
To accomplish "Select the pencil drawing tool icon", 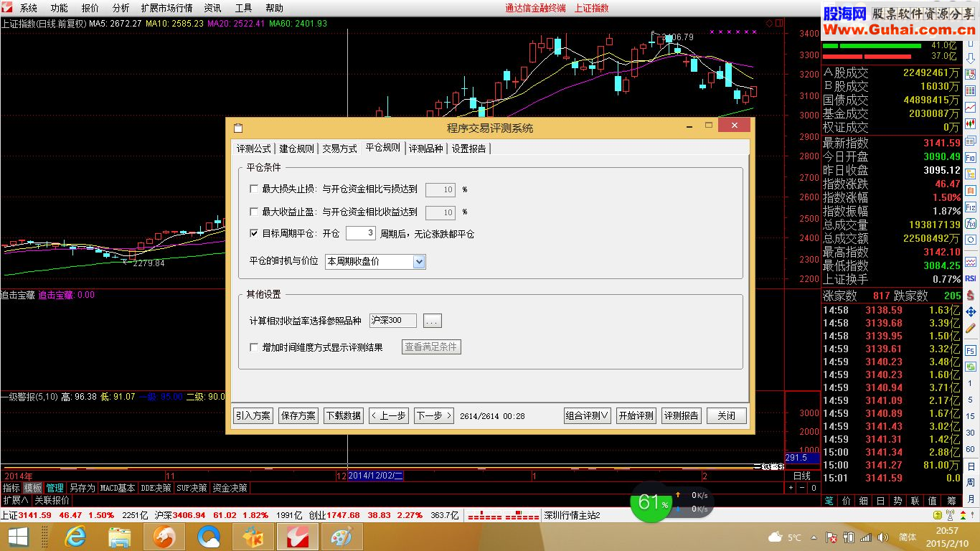I will pos(970,329).
